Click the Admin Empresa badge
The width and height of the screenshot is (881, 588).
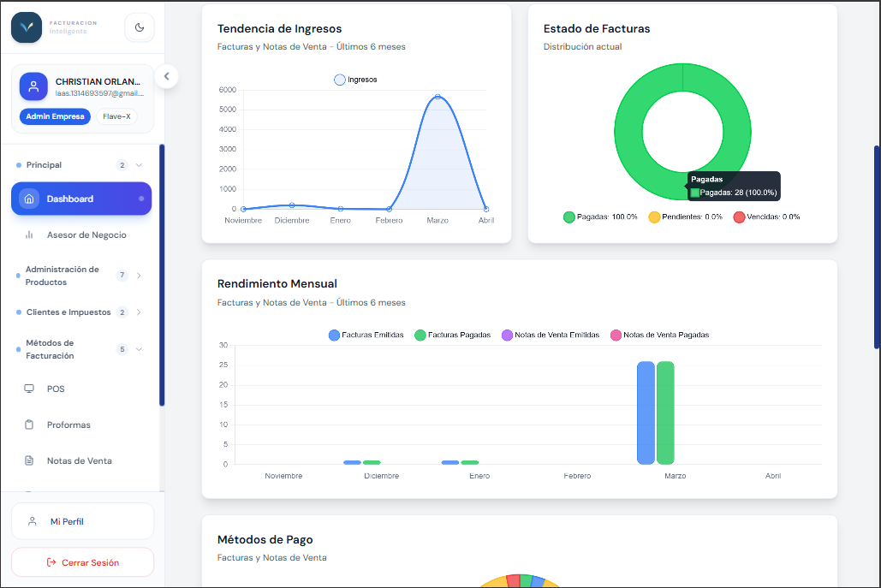(x=55, y=116)
